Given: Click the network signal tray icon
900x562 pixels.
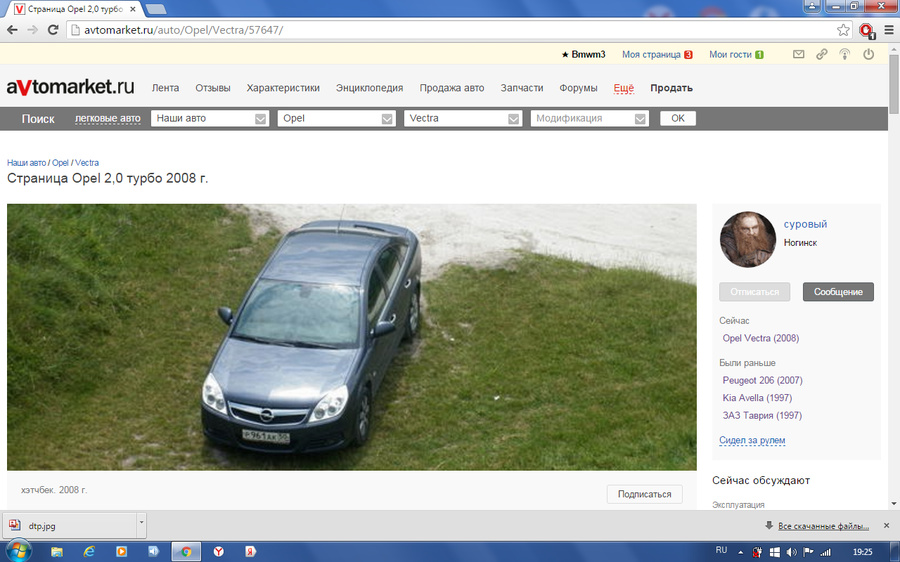Looking at the screenshot, I should pyautogui.click(x=825, y=552).
